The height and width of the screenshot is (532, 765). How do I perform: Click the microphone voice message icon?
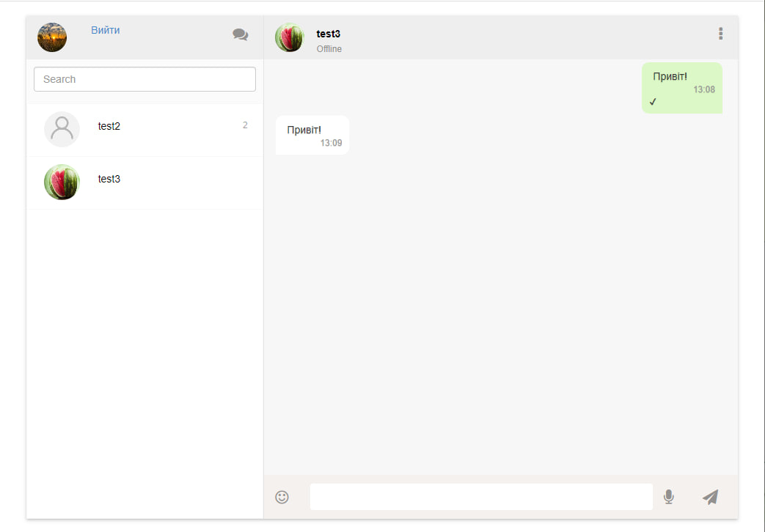pos(669,497)
